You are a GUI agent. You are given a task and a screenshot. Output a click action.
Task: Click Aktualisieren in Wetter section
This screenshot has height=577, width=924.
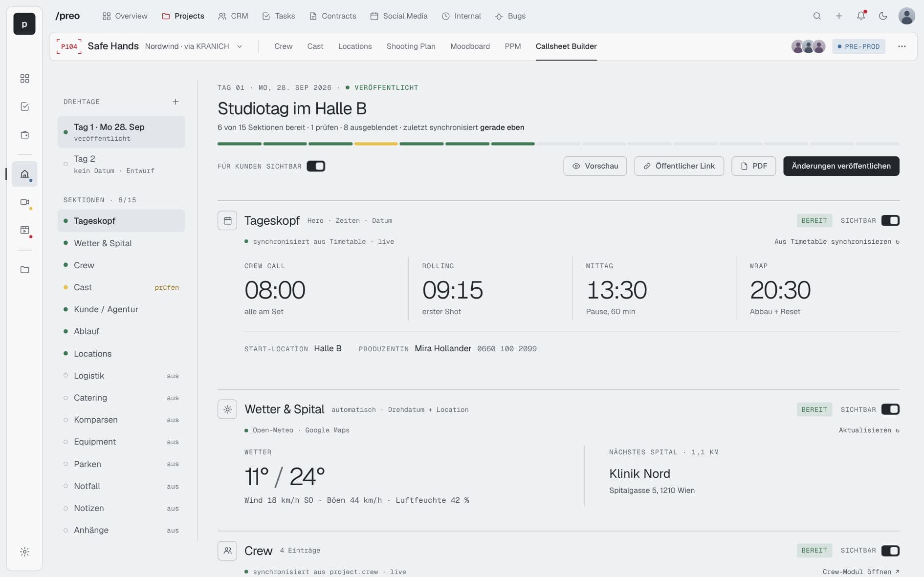tap(869, 430)
